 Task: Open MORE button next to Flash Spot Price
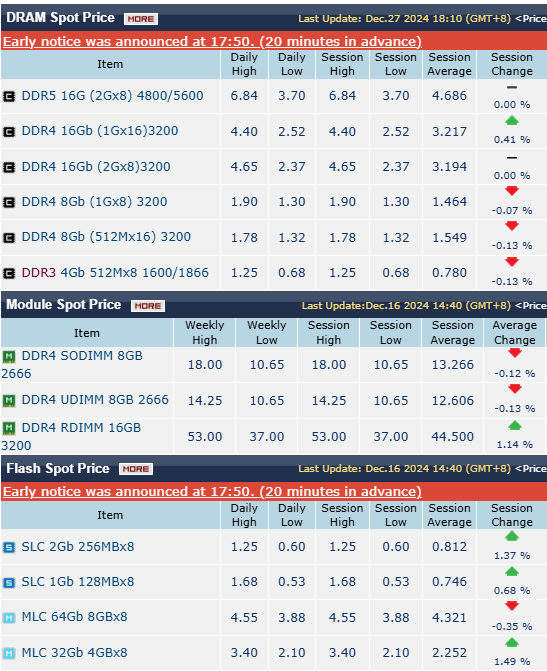click(x=136, y=469)
